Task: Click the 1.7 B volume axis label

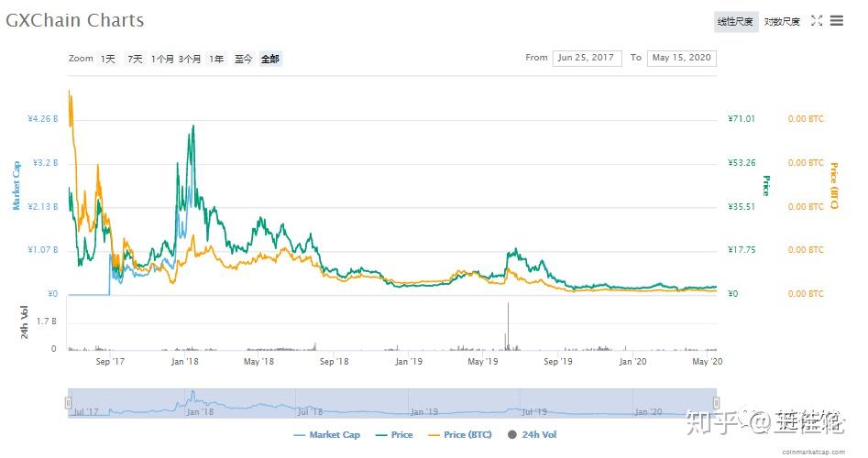Action: pyautogui.click(x=47, y=322)
